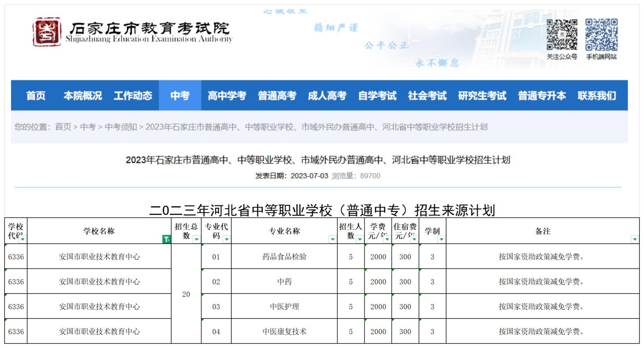644x348 pixels.
Task: Open the 普通高考 navigation menu
Action: (x=277, y=96)
